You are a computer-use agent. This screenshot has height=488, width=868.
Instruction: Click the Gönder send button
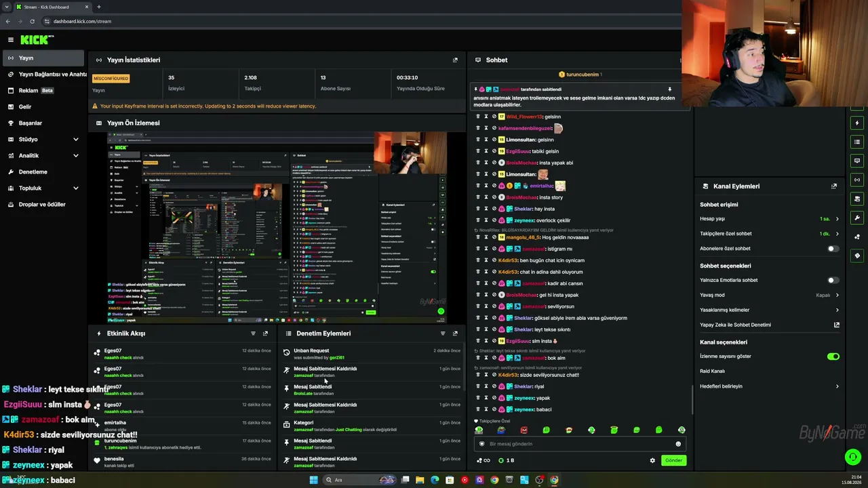click(673, 460)
